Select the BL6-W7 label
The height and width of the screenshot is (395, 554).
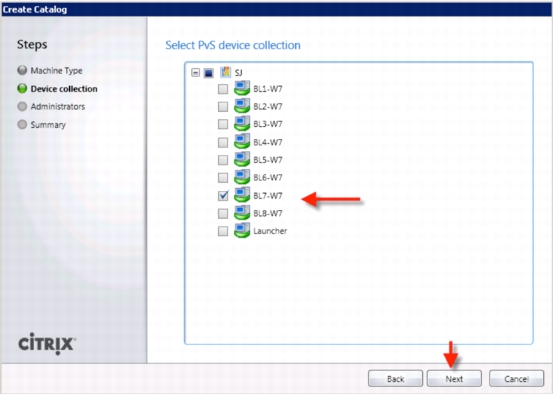coord(268,178)
